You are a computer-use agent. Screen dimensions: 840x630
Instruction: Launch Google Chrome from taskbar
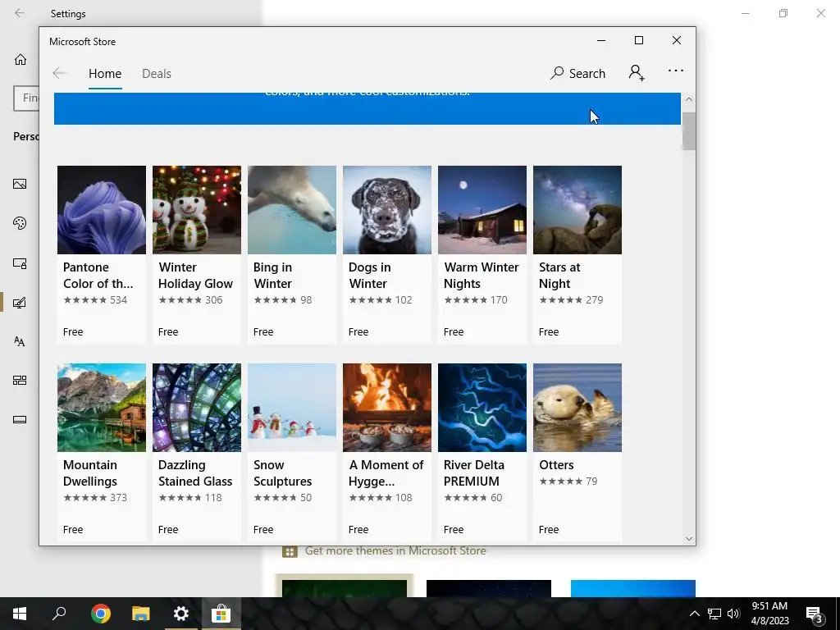(x=100, y=614)
